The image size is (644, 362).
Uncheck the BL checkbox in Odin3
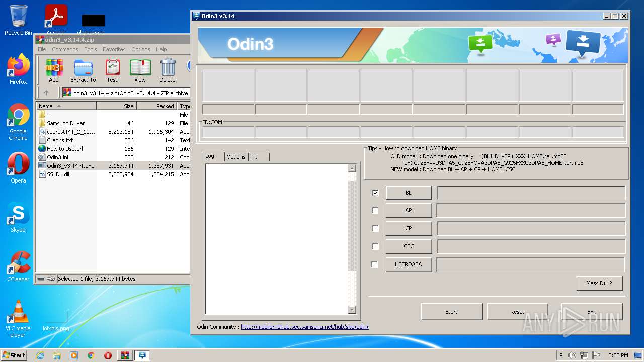click(375, 193)
